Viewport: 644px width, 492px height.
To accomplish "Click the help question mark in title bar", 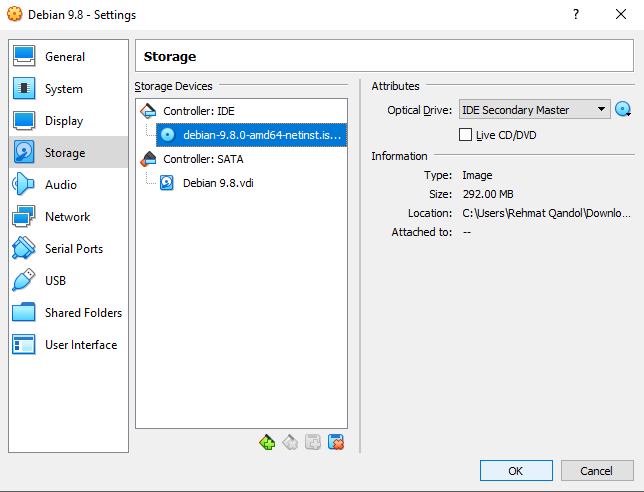I will (x=575, y=15).
